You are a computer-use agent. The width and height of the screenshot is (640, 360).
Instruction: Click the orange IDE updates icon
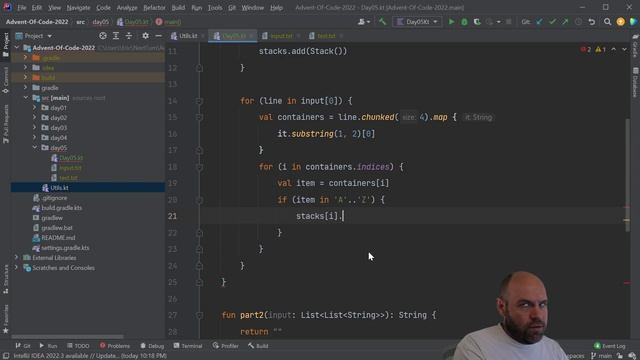(x=620, y=22)
